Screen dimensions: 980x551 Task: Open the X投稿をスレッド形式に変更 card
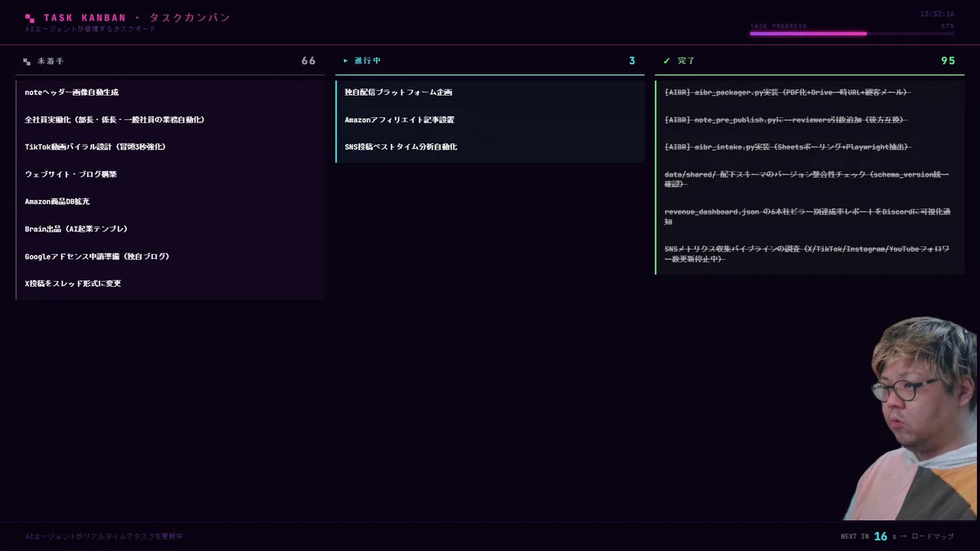170,284
